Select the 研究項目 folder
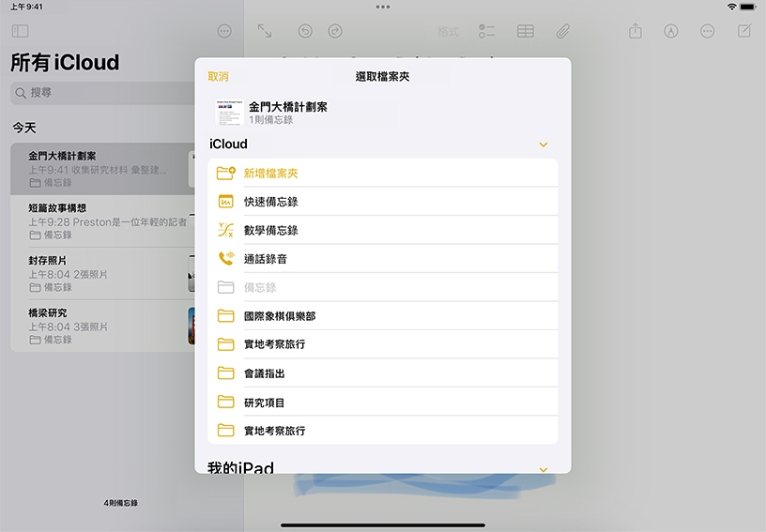The width and height of the screenshot is (766, 532). (264, 403)
